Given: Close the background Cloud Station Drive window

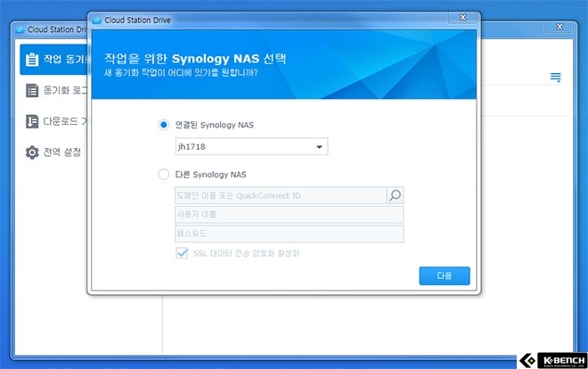Looking at the screenshot, I should (x=559, y=27).
